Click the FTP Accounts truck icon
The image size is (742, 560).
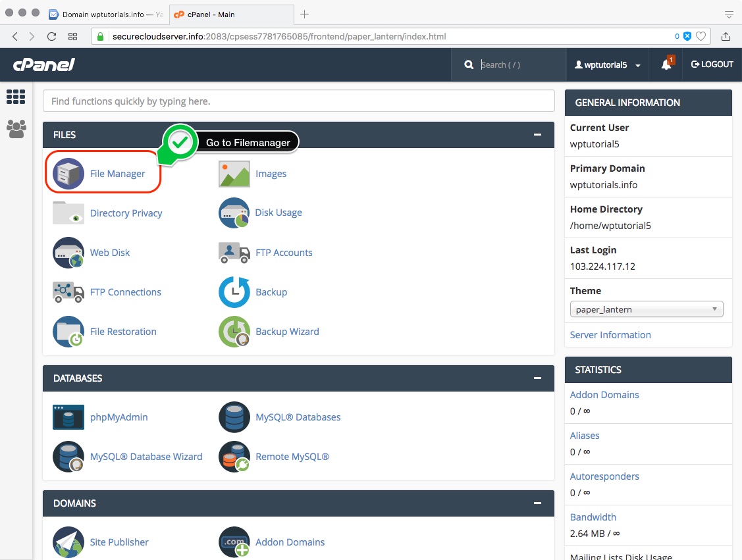234,253
